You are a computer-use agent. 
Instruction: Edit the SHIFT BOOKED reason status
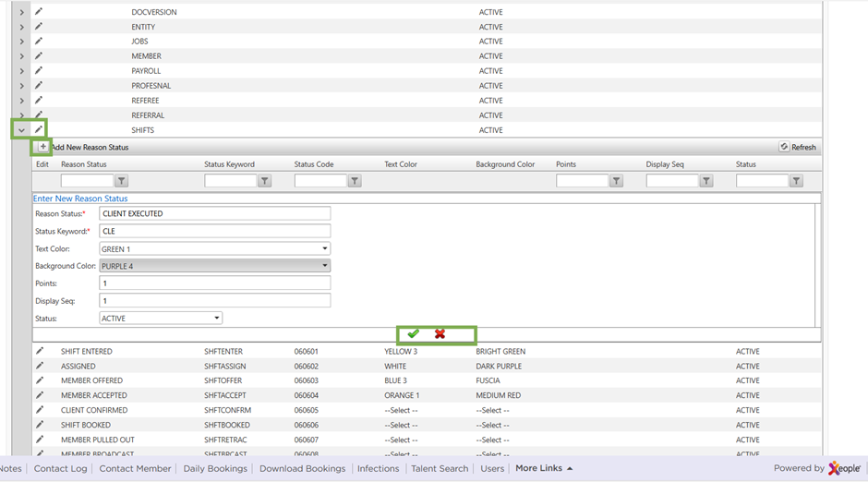[x=40, y=425]
